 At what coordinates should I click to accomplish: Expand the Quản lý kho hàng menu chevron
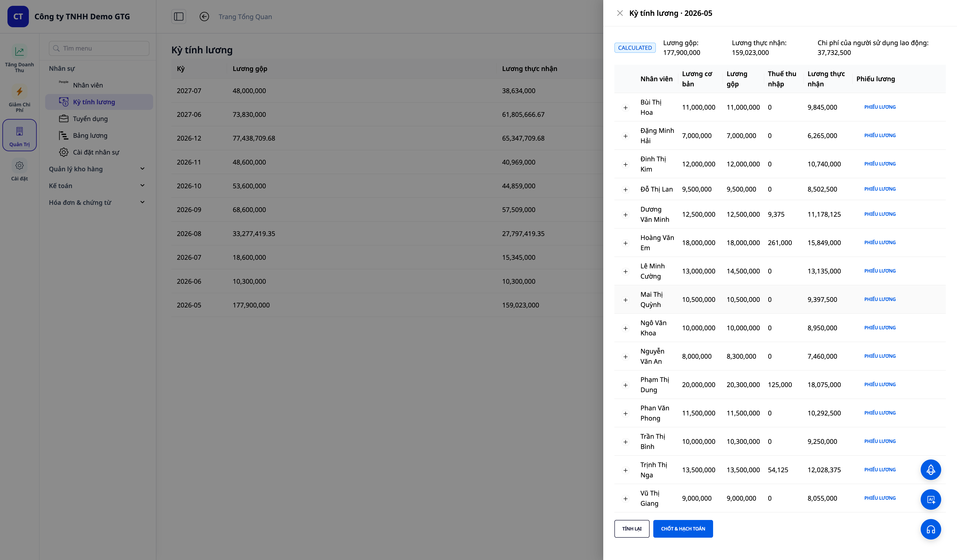tap(142, 169)
